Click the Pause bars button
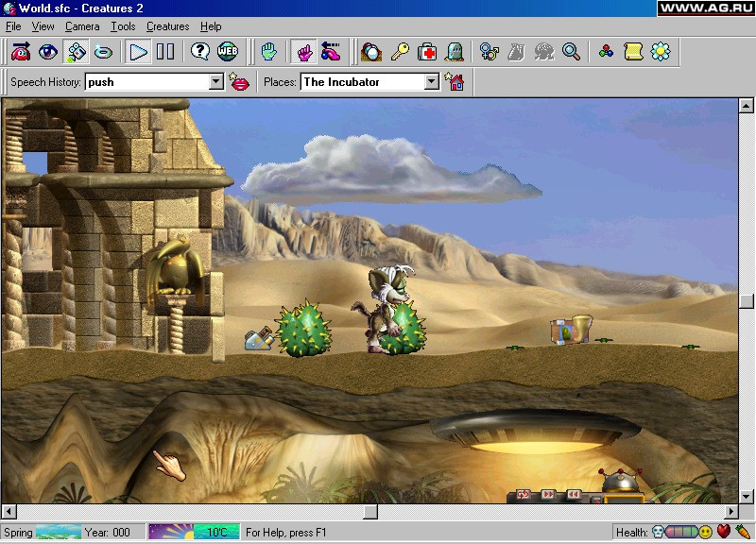The image size is (756, 544). [165, 52]
